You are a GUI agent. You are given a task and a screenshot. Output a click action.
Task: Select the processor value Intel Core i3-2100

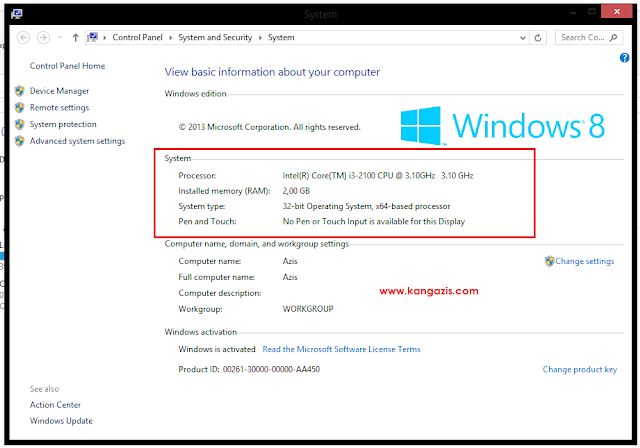[378, 176]
